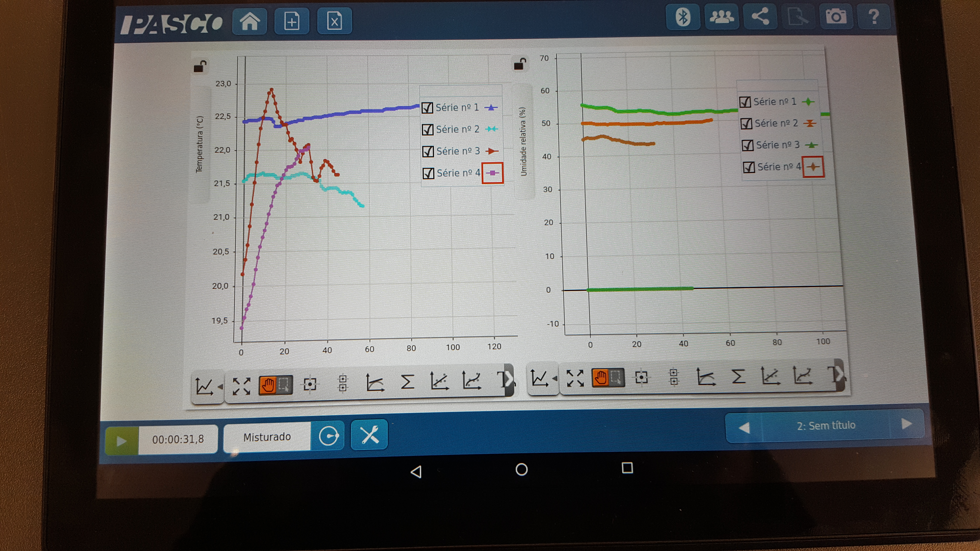Uncheck Série nº 2 in humidity legend
This screenshot has height=551, width=980.
click(x=746, y=124)
